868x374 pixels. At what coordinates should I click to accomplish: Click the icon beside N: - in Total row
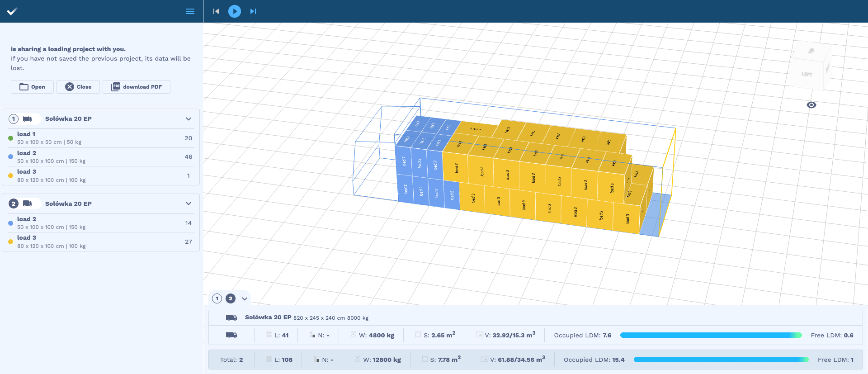tap(316, 360)
